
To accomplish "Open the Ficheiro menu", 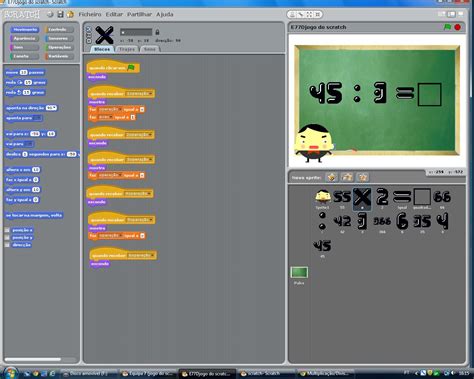I will tap(90, 14).
